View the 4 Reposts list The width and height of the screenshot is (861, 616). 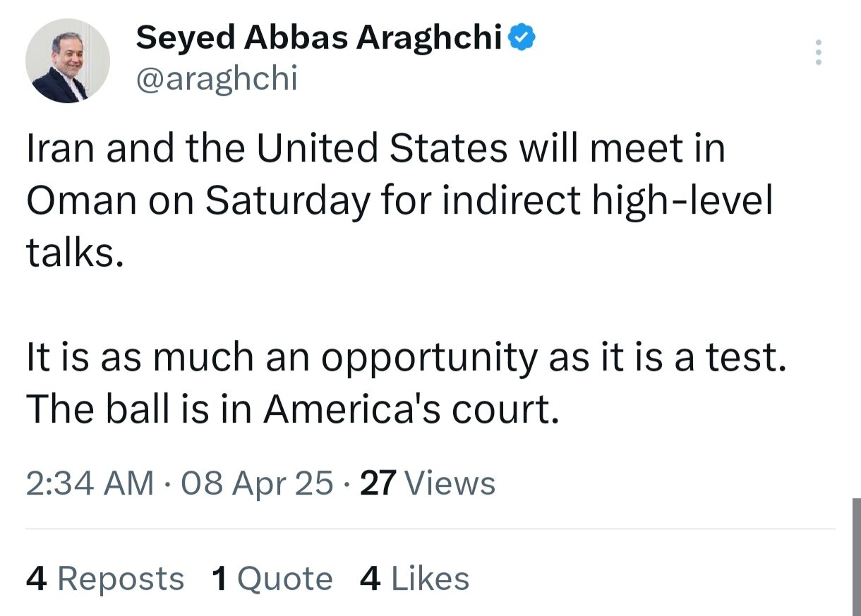[x=105, y=579]
